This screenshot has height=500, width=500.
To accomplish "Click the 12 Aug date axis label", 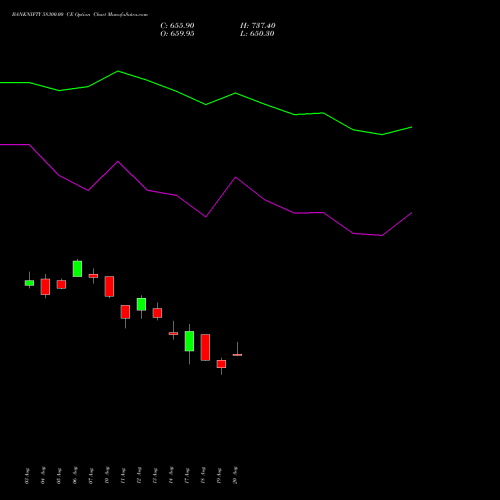I will click(139, 475).
